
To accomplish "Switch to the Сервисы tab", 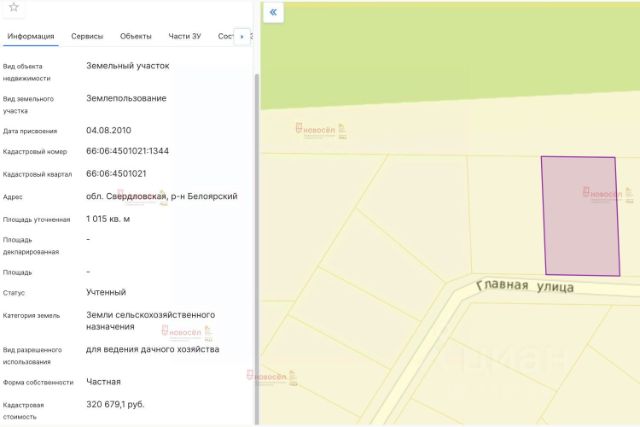I will click(87, 36).
